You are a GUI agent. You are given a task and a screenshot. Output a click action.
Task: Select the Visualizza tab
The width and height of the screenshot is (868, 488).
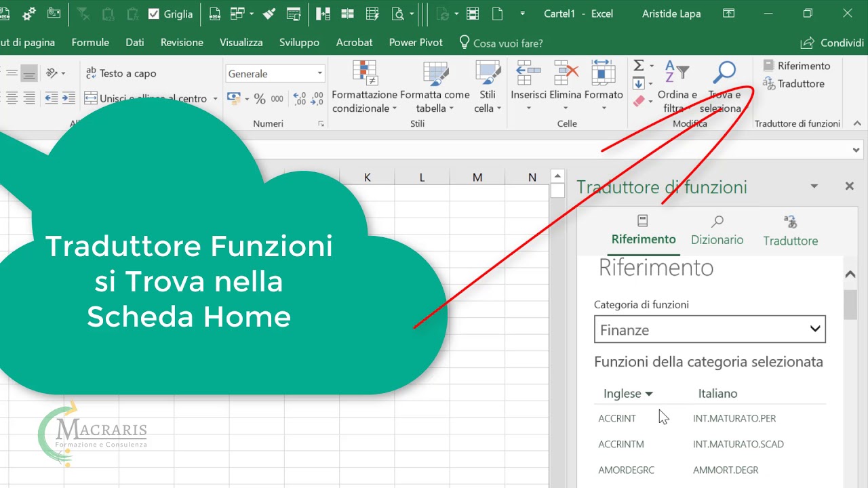coord(241,42)
